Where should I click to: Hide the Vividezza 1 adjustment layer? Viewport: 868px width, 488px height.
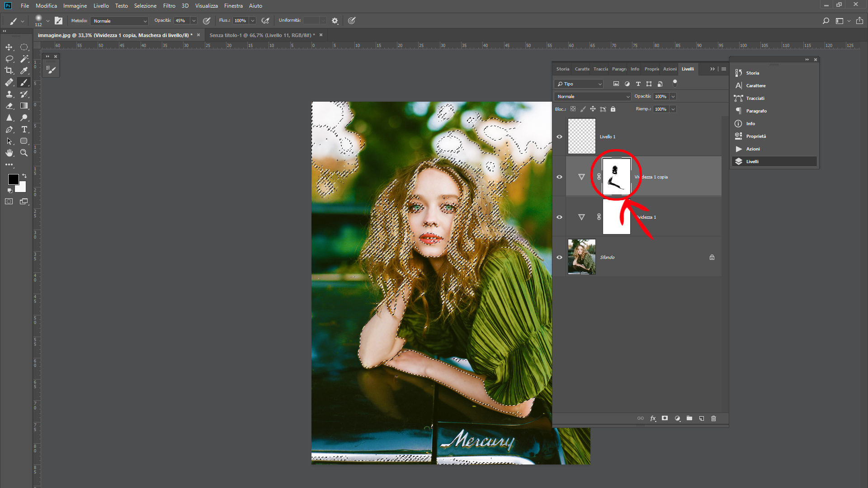(559, 217)
